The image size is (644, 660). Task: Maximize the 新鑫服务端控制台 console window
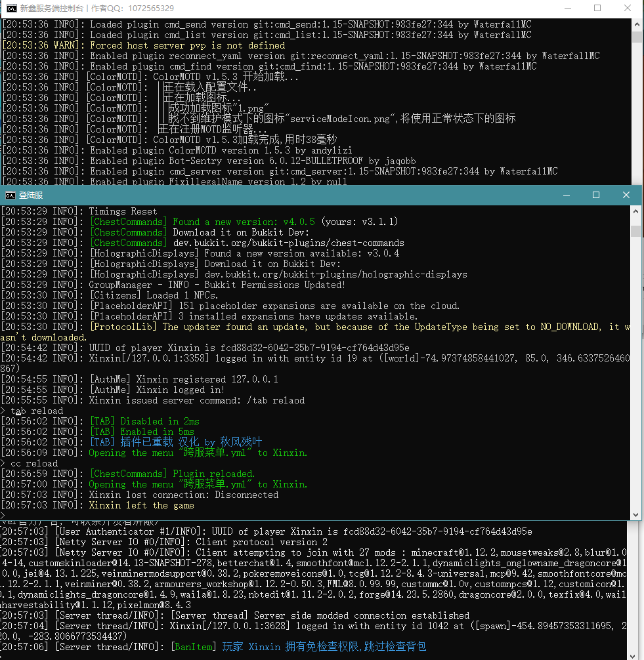tap(597, 9)
